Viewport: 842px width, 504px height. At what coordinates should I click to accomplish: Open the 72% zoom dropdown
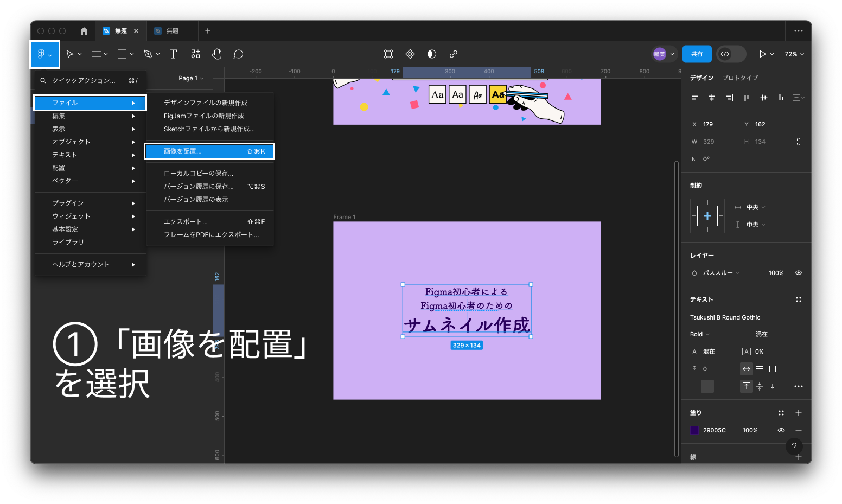794,54
